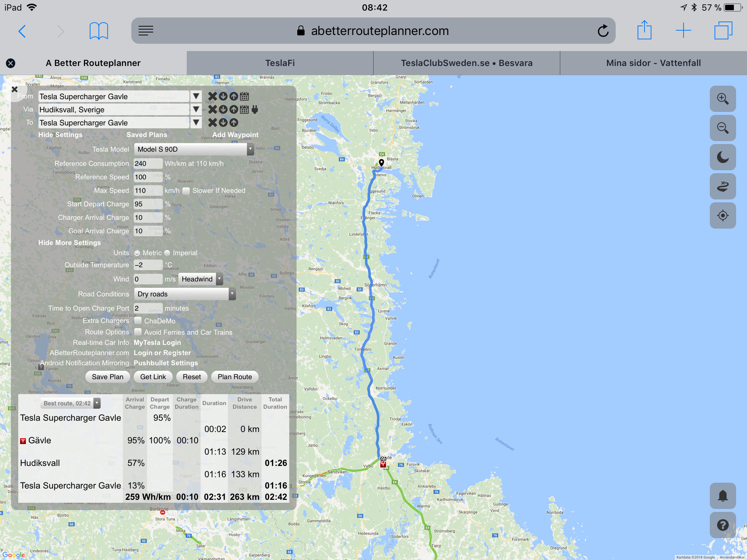This screenshot has width=747, height=560.
Task: Select the Imperial units radio button
Action: pyautogui.click(x=167, y=253)
